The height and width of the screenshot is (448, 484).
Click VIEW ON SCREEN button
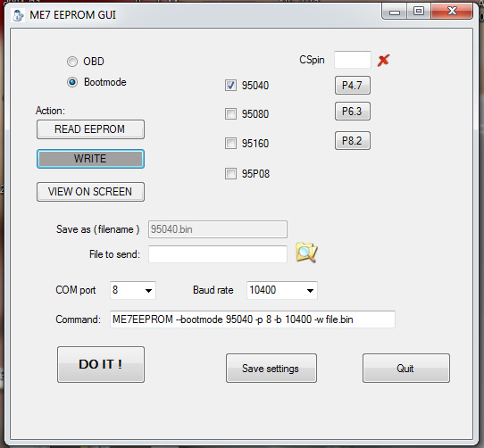(x=90, y=192)
